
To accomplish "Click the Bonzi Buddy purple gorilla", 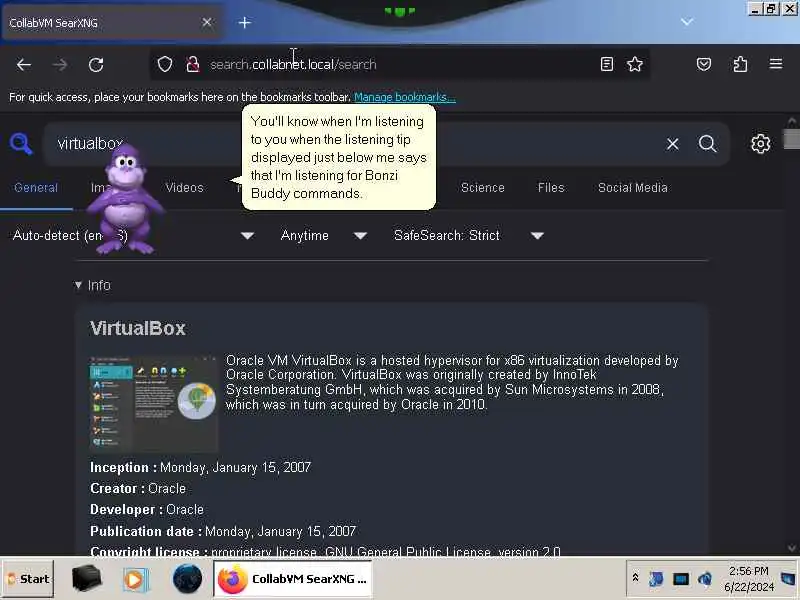I will [x=124, y=200].
